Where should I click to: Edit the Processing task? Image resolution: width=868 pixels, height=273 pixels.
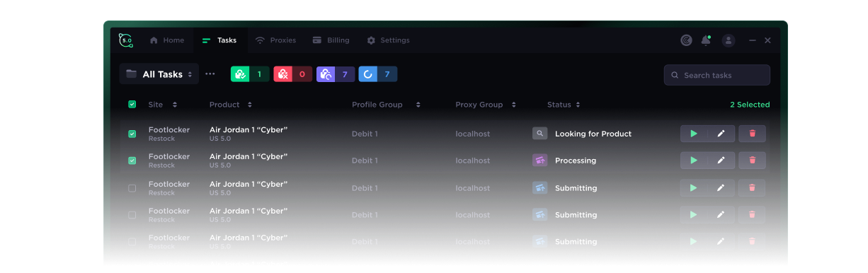click(721, 161)
